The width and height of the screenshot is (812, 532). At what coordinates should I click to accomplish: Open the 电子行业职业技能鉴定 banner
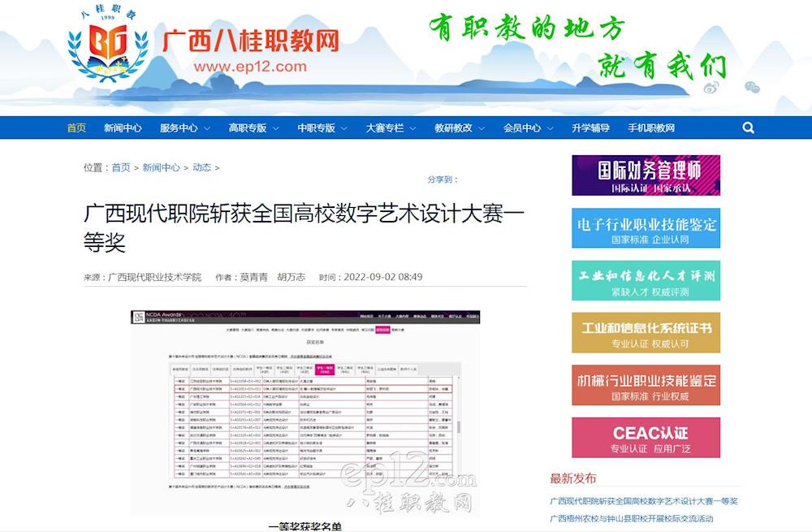pos(646,228)
